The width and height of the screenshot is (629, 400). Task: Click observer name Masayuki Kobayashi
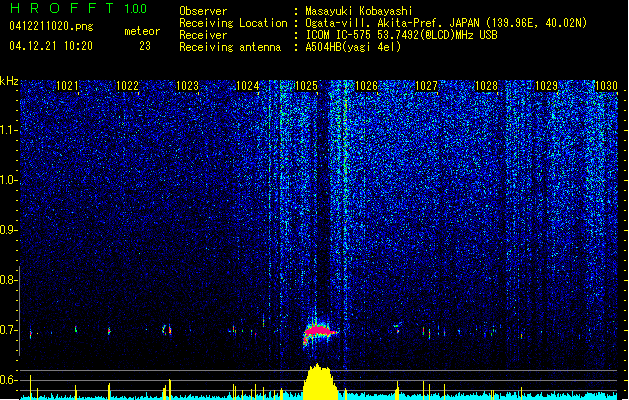[x=359, y=11]
